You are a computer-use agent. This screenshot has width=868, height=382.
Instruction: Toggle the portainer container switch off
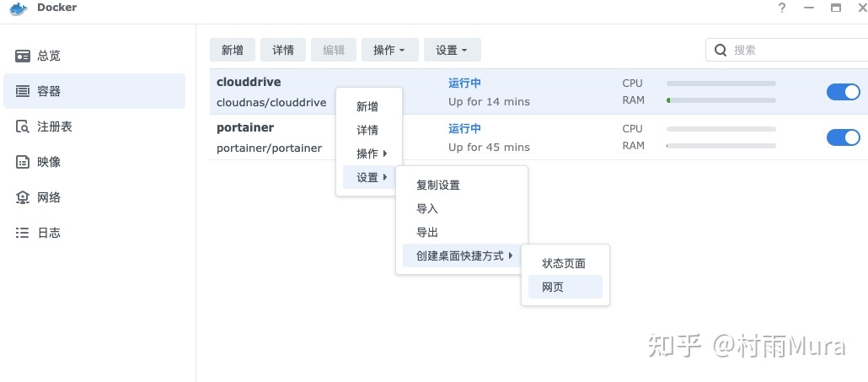pos(843,137)
